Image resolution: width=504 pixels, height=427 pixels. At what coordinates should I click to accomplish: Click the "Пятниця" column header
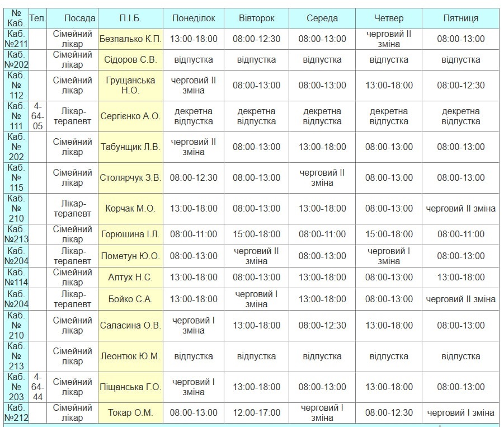click(460, 18)
